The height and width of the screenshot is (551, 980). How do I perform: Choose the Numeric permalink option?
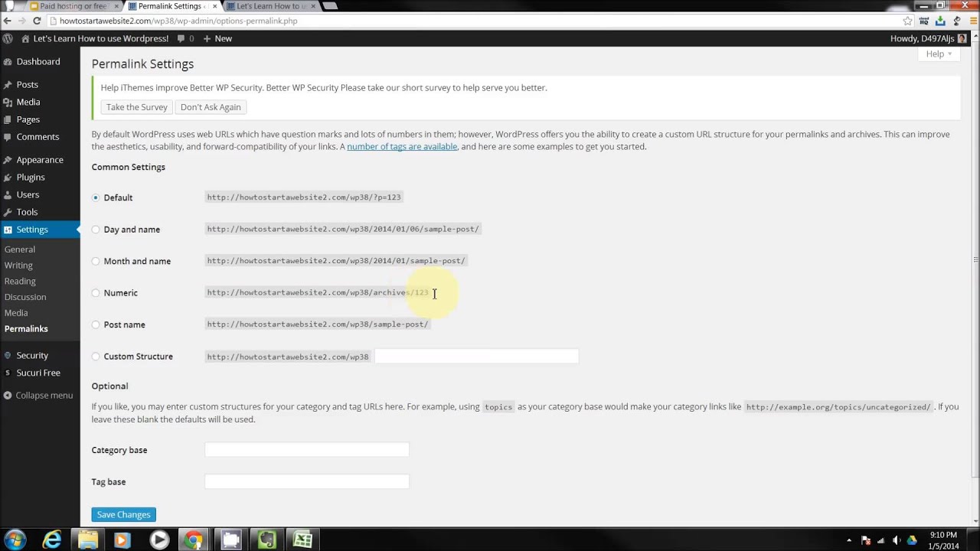[96, 293]
